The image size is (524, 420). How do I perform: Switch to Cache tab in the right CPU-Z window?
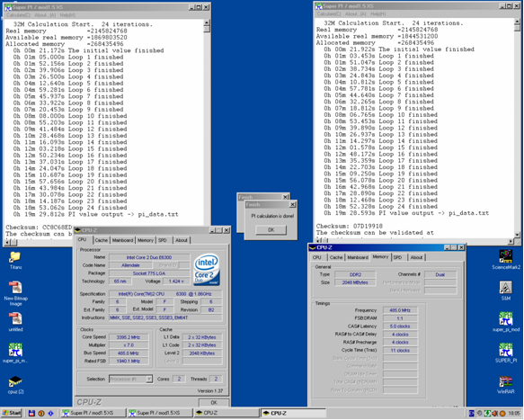pyautogui.click(x=336, y=257)
